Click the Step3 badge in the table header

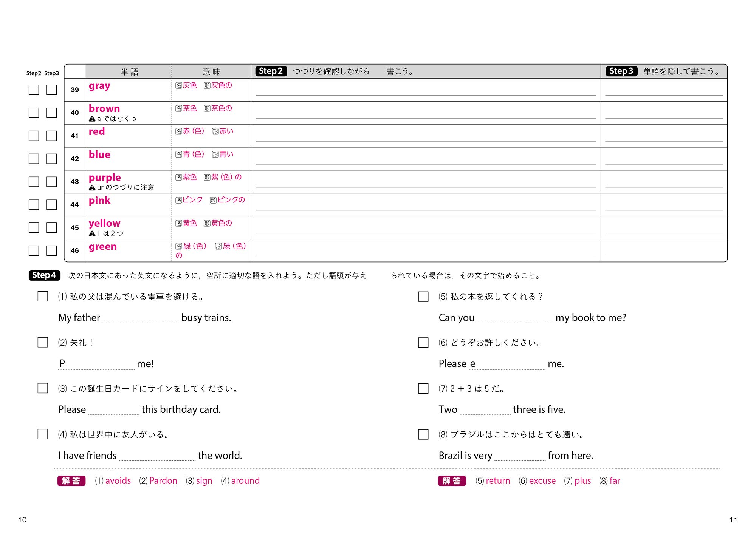click(621, 71)
